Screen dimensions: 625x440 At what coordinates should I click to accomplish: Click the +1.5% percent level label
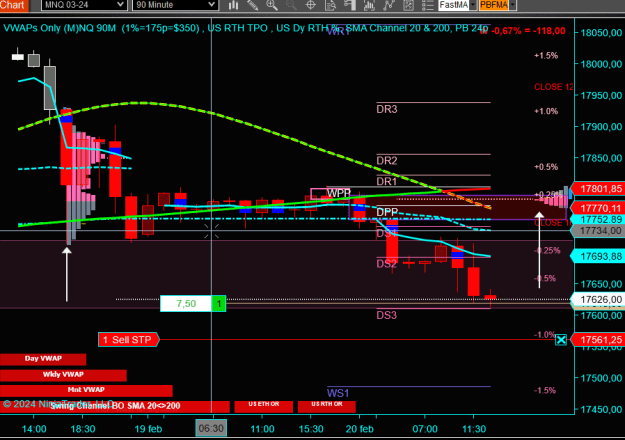click(x=546, y=56)
